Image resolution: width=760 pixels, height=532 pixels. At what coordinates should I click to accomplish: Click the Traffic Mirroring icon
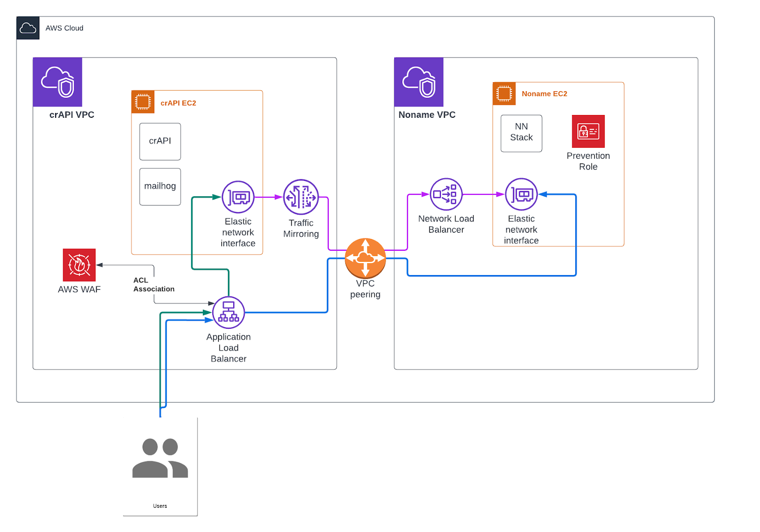301,197
